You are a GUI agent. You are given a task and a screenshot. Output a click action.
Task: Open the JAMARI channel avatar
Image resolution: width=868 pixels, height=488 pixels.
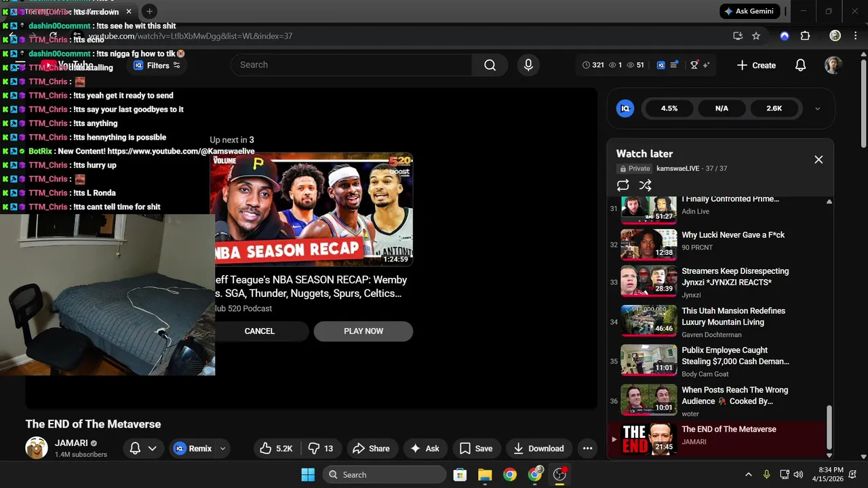tap(37, 448)
